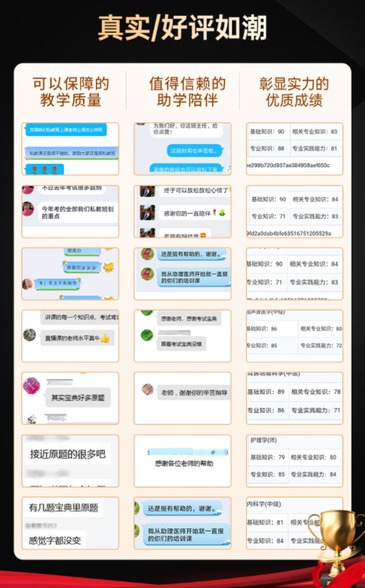
Task: Select the 可以保障的教学质量 column heading
Action: pyautogui.click(x=71, y=92)
